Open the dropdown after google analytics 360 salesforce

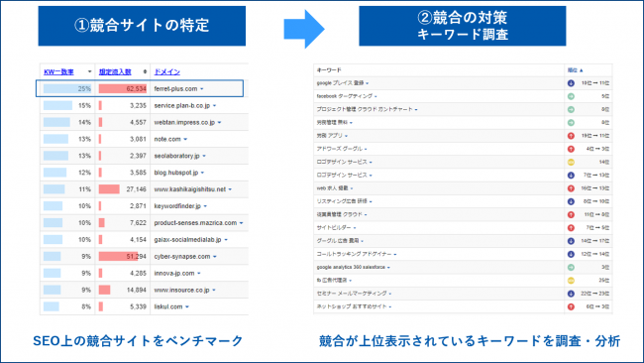(x=388, y=268)
